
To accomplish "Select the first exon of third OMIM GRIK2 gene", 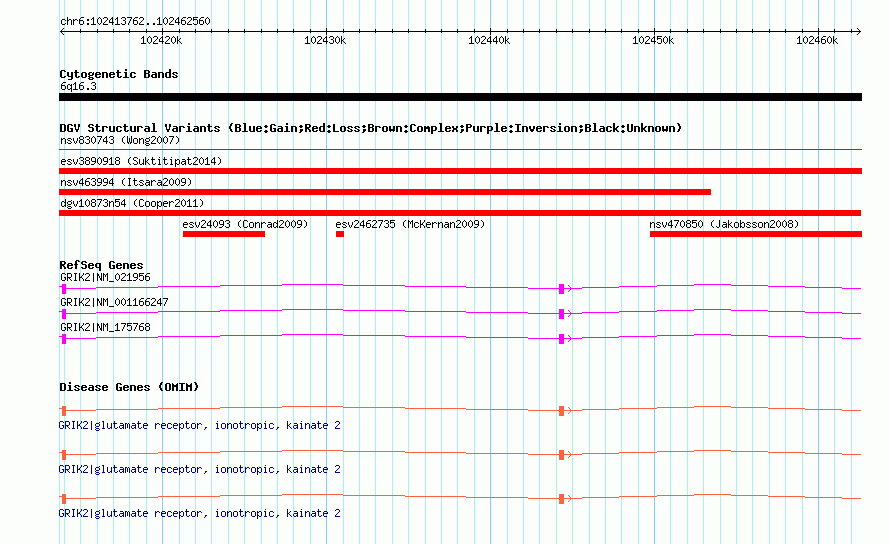I will pos(64,499).
